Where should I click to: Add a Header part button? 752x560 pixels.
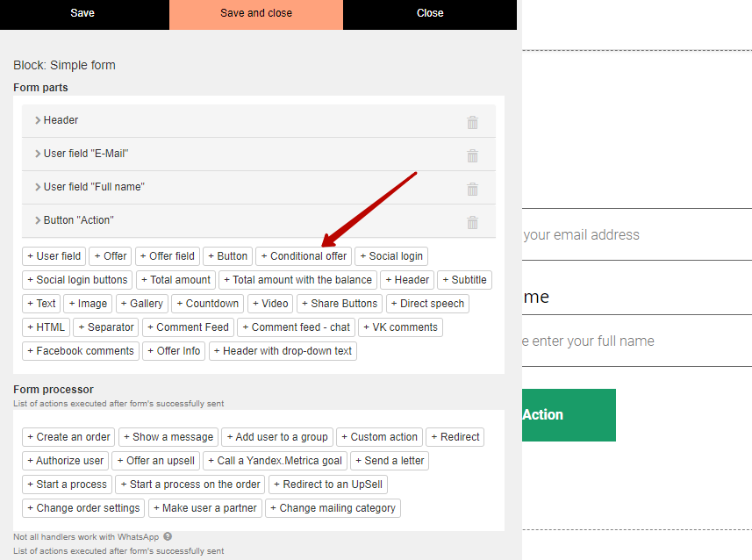coord(407,280)
